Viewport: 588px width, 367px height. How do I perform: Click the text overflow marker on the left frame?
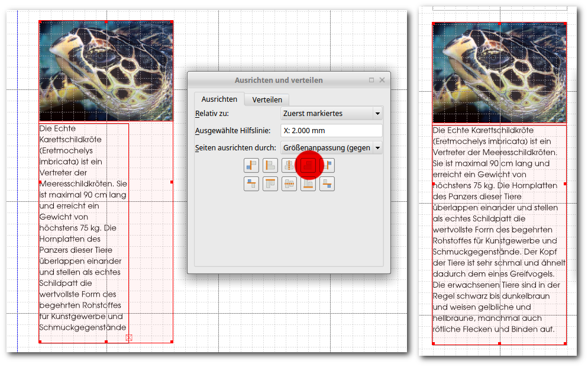point(129,337)
